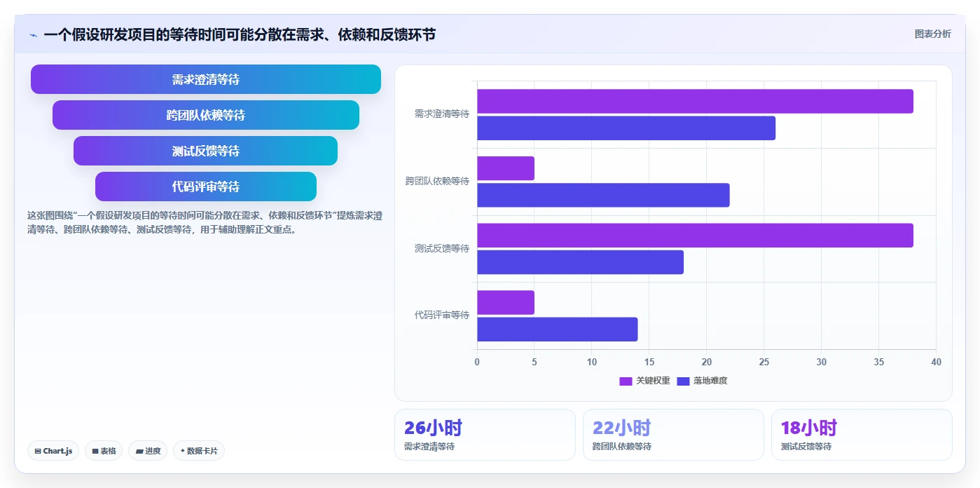Click the 落地难度 legend label text
This screenshot has height=488, width=980.
710,381
